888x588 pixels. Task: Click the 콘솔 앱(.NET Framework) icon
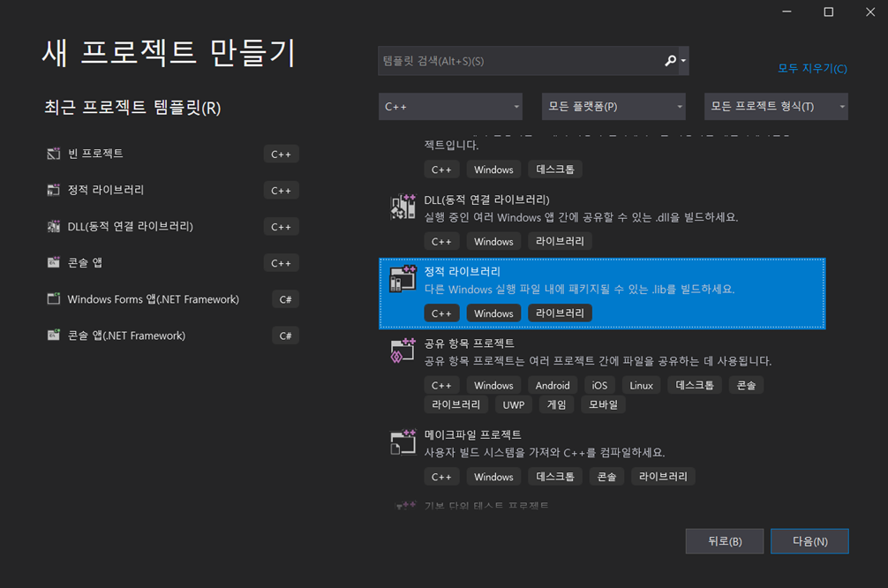tap(53, 335)
